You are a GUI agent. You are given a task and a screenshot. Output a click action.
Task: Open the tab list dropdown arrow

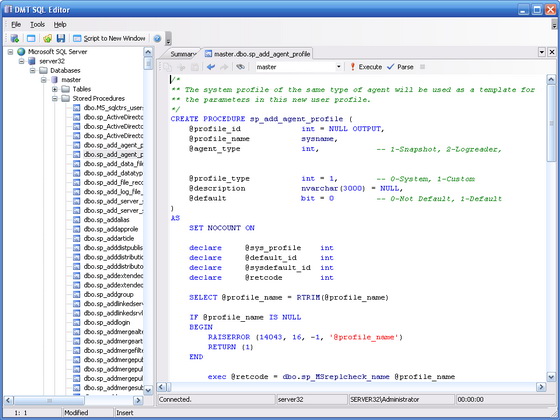click(542, 52)
